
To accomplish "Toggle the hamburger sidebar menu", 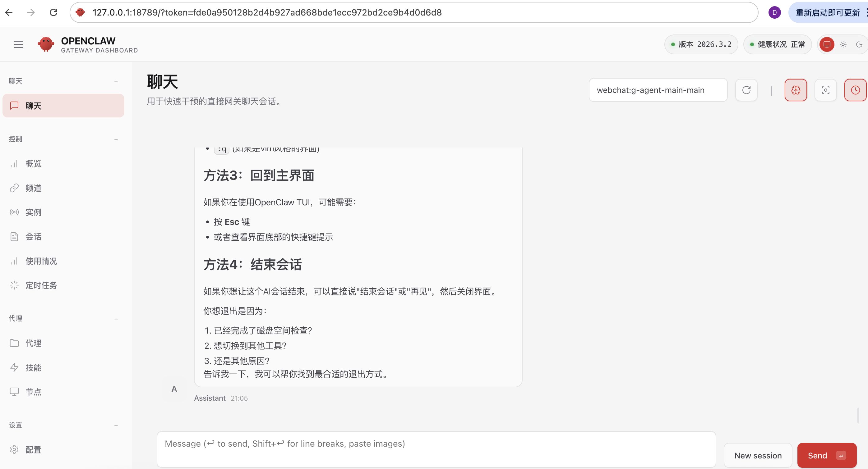I will pos(19,44).
